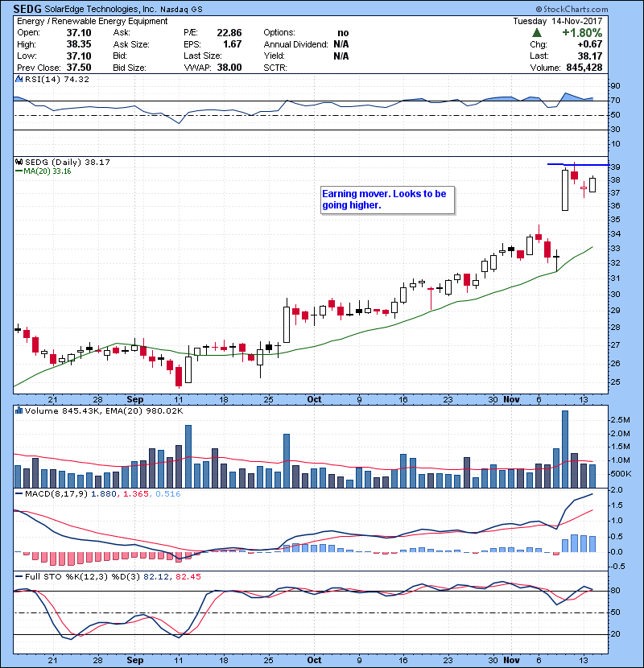Click the Full STO legend line marker

coord(19,576)
